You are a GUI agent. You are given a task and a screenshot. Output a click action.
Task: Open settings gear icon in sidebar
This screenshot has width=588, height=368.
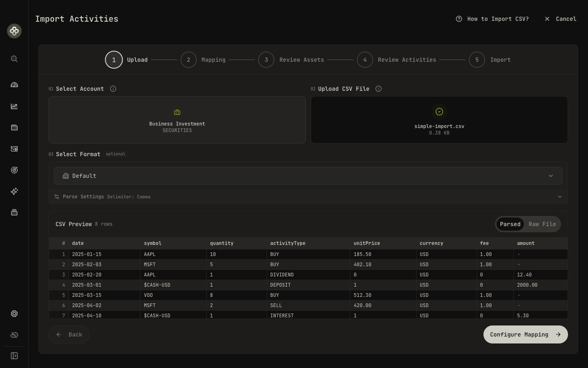click(x=14, y=314)
